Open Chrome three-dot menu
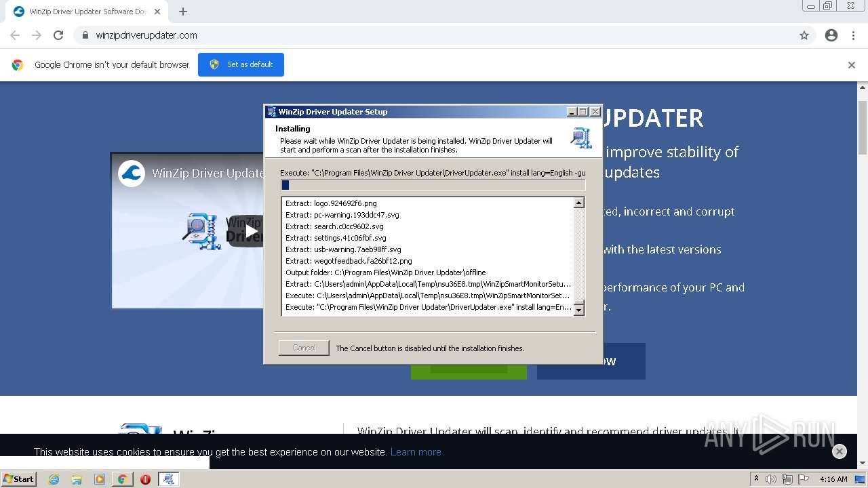This screenshot has height=488, width=868. 853,35
